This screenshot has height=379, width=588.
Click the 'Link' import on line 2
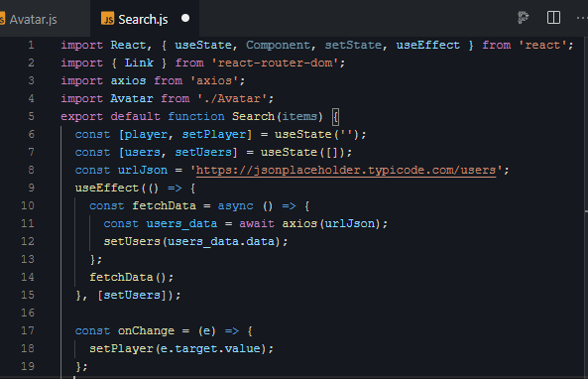click(139, 63)
